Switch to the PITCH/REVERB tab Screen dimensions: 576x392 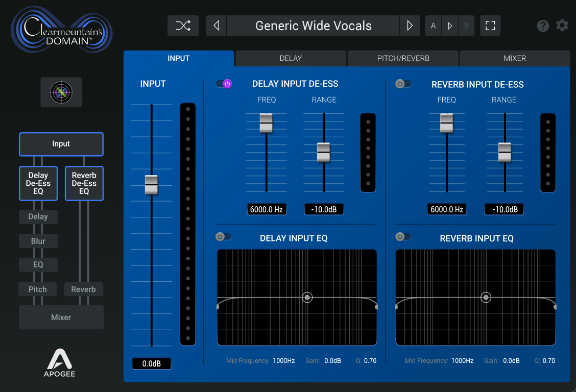click(x=403, y=58)
